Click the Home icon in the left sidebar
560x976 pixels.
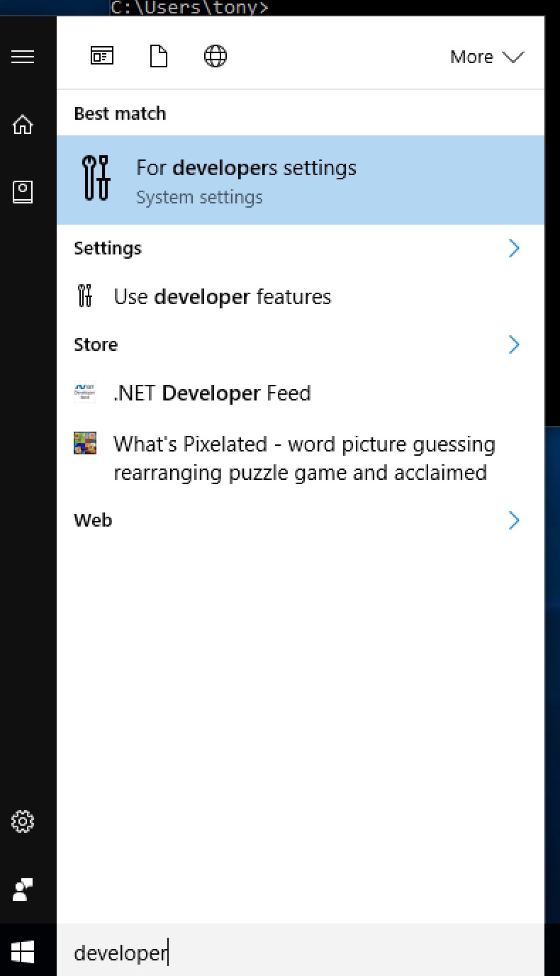pyautogui.click(x=22, y=124)
